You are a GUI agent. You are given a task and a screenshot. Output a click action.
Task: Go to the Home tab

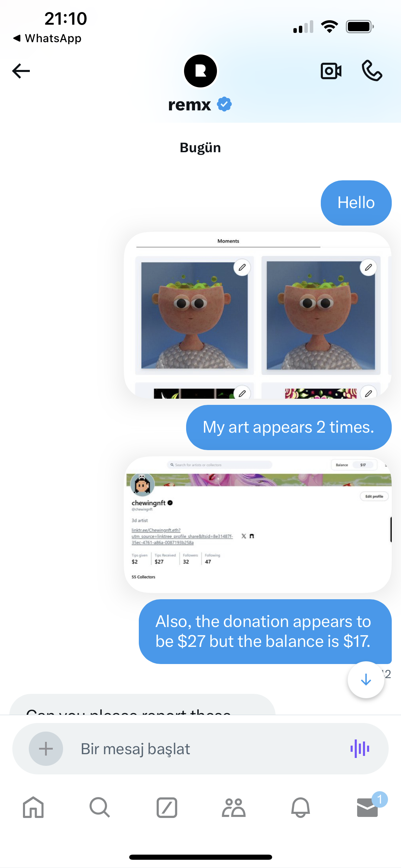33,807
